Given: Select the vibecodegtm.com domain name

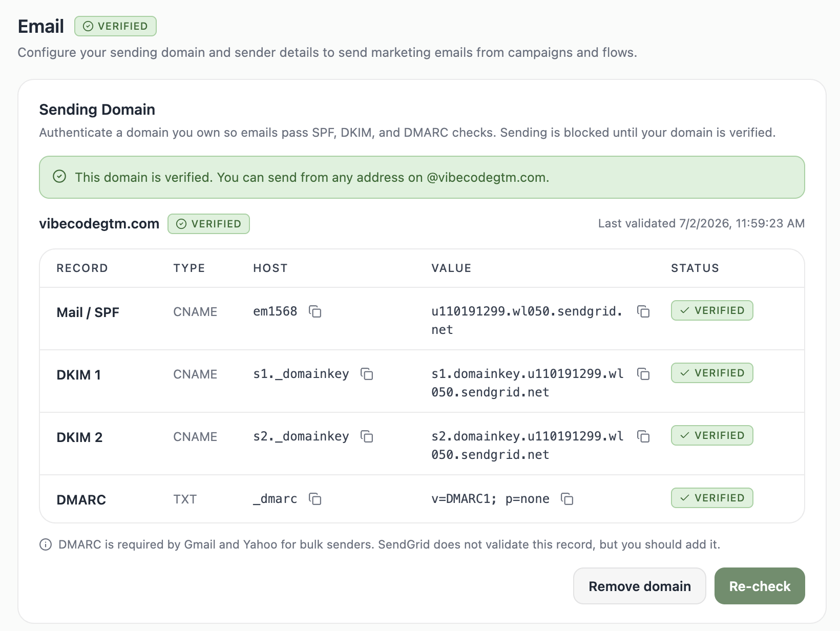Looking at the screenshot, I should (x=99, y=224).
